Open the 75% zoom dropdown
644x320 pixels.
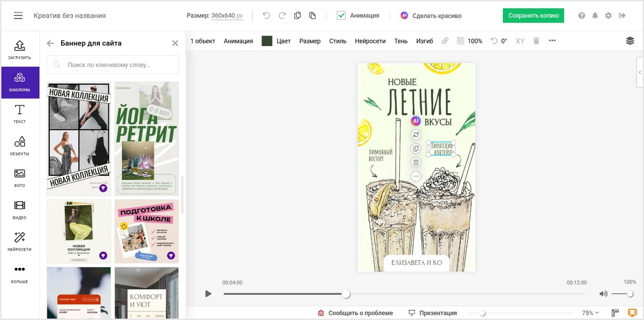pyautogui.click(x=590, y=313)
